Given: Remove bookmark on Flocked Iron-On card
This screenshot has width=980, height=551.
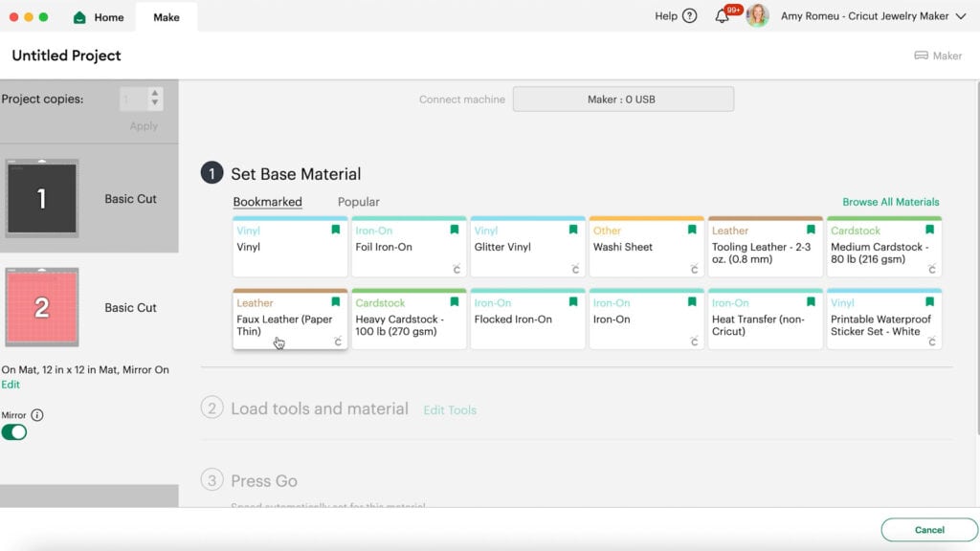Looking at the screenshot, I should pyautogui.click(x=573, y=302).
